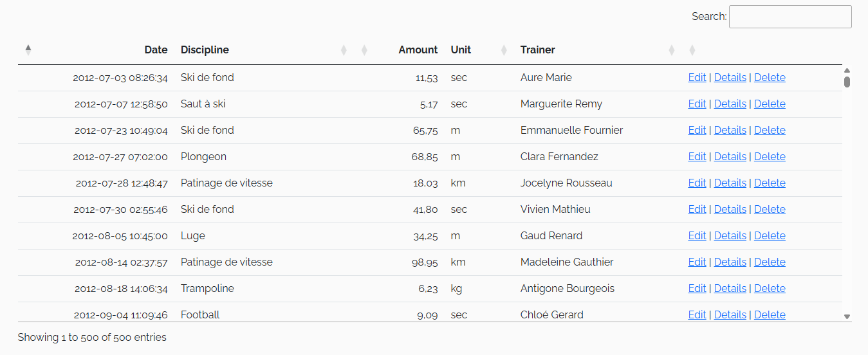The image size is (868, 355).
Task: Sort table by Date header
Action: point(156,50)
